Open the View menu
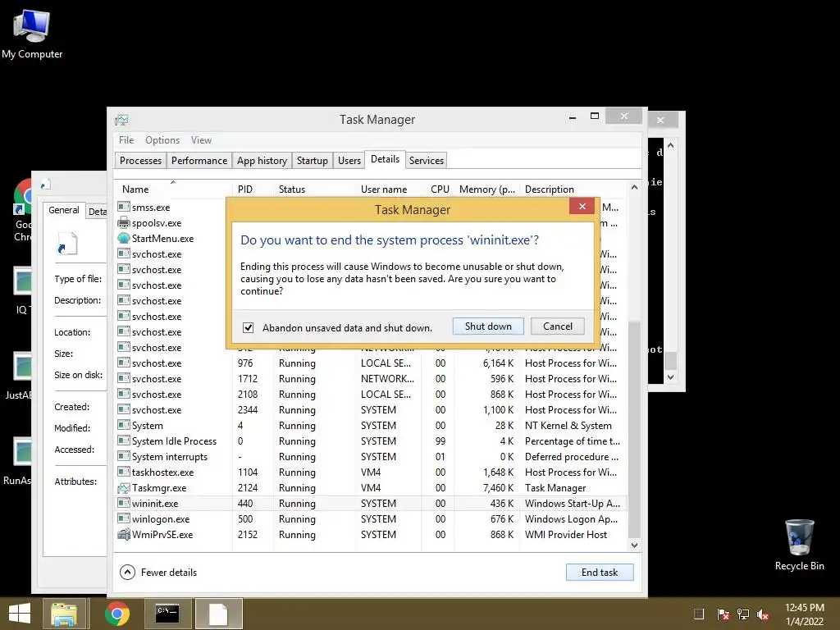This screenshot has height=630, width=840. click(x=201, y=139)
